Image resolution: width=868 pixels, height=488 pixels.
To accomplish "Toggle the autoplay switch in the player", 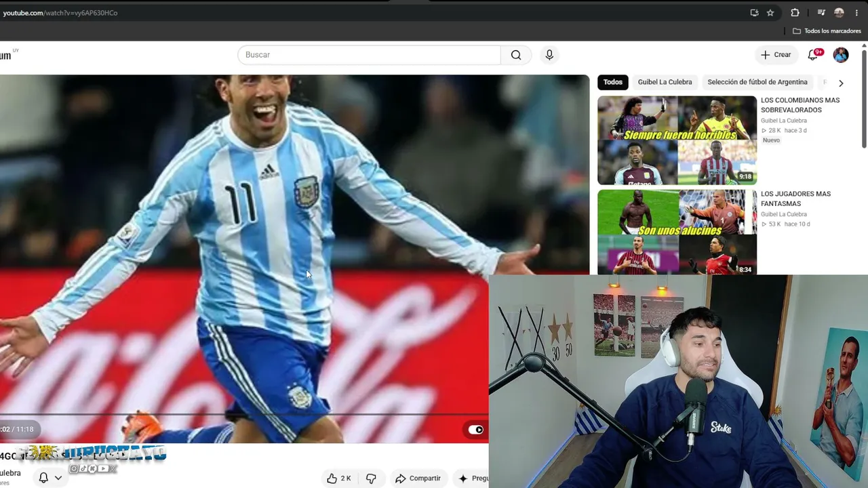I will 476,430.
